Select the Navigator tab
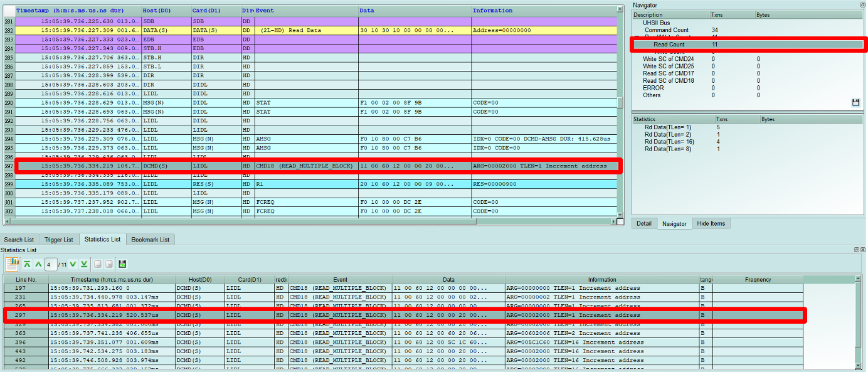Viewport: 868px width, 372px height. click(674, 223)
